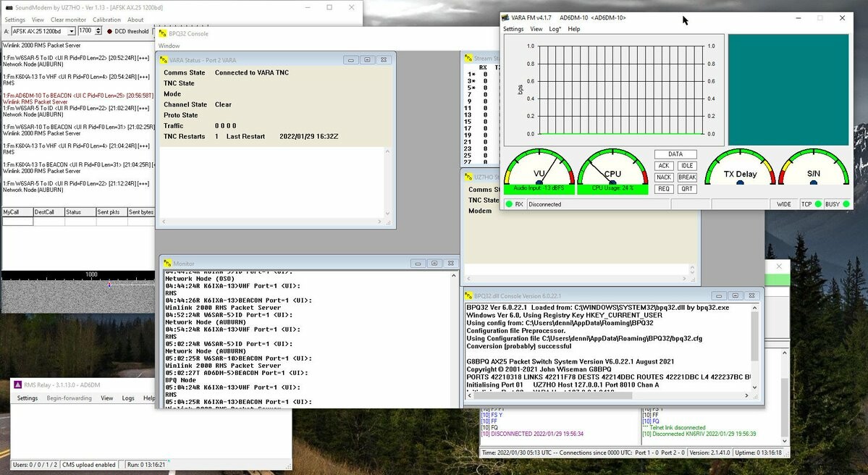Click the VARA Status window icon
This screenshot has width=868, height=475.
[164, 60]
